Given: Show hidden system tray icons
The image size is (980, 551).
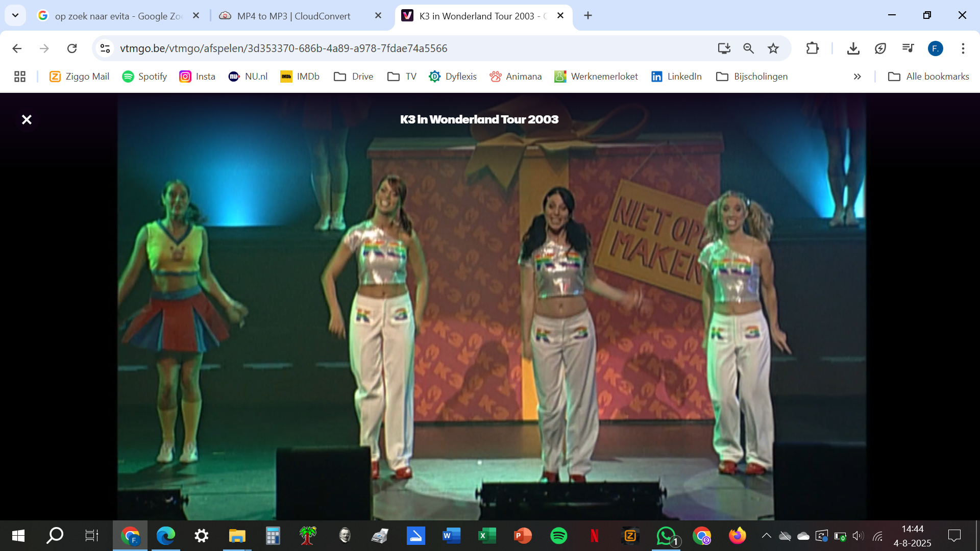Looking at the screenshot, I should (766, 536).
